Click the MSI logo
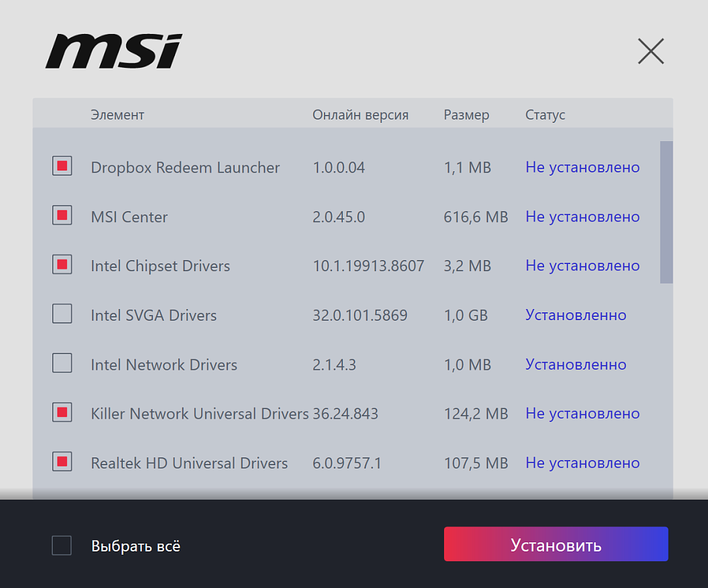This screenshot has width=708, height=588. coord(114,51)
